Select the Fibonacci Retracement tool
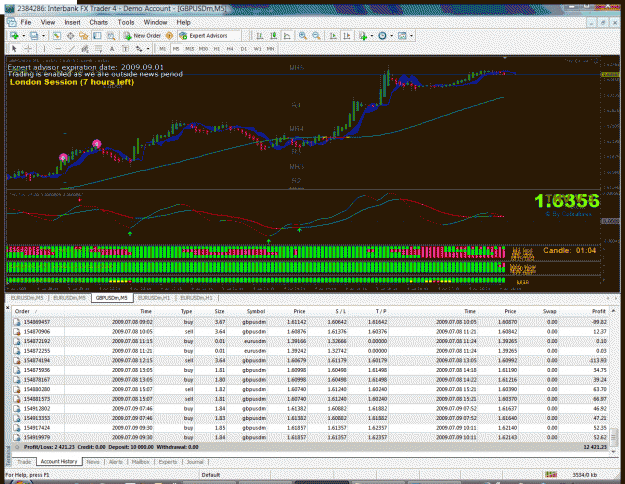This screenshot has height=484, width=625. pyautogui.click(x=98, y=49)
